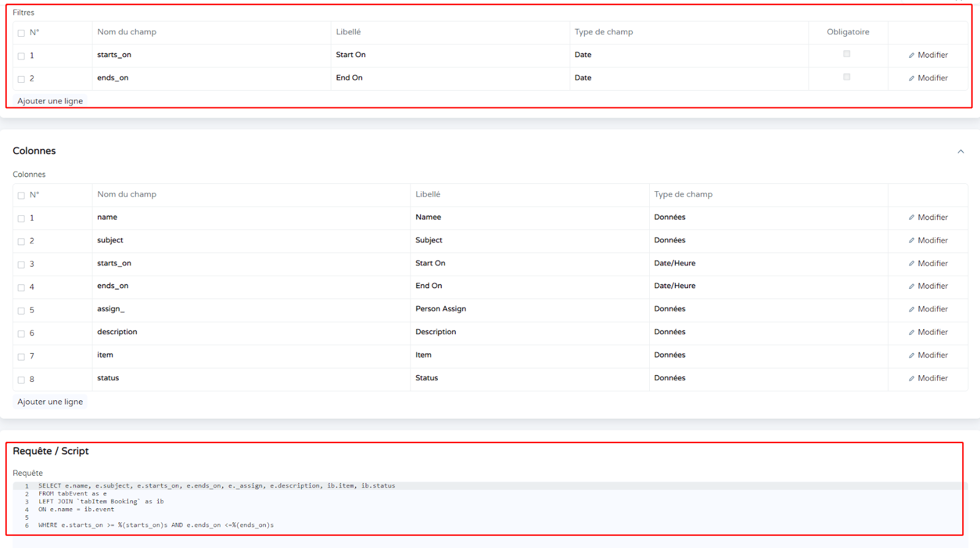Click edit pencil icon for item column
This screenshot has width=980, height=548.
coord(911,356)
